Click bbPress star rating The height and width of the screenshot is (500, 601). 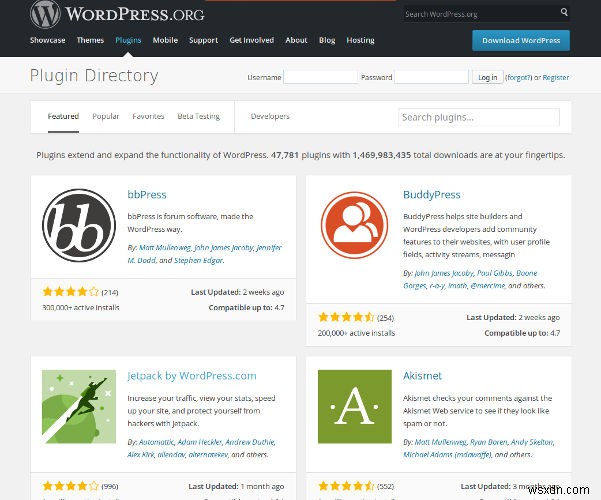(71, 292)
